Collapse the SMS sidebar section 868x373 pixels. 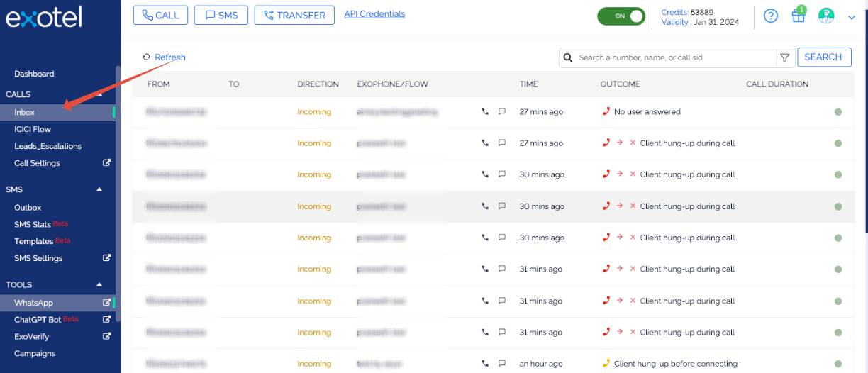click(x=99, y=189)
